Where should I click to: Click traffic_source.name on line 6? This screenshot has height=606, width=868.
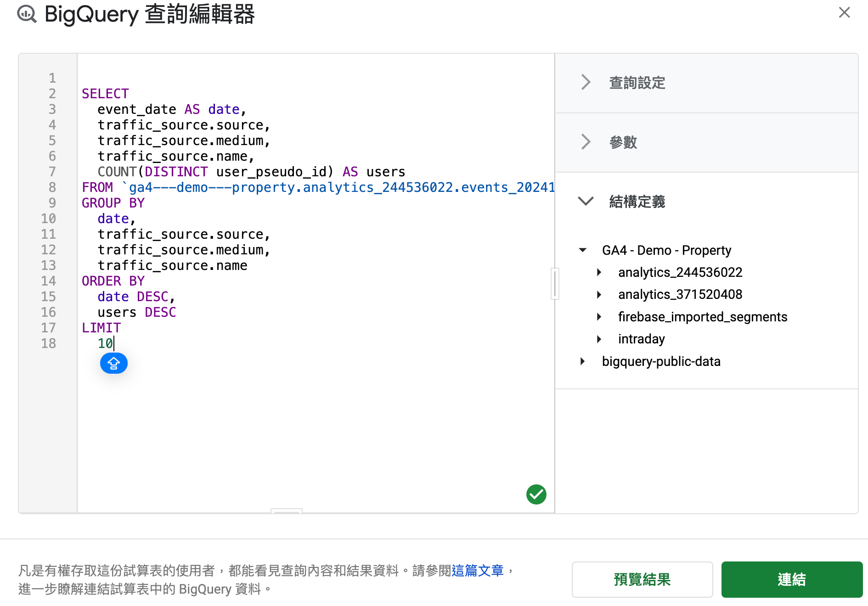(176, 156)
